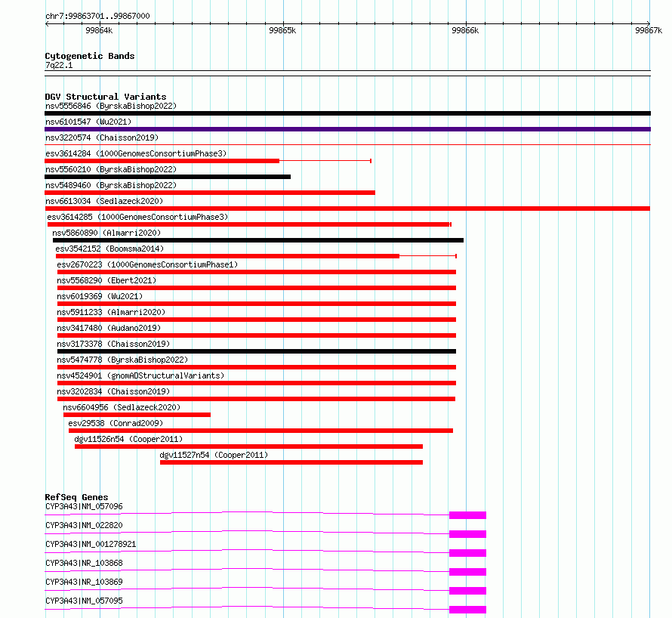Open the nsv3417480 (Audano2019) label
The image size is (672, 618).
click(109, 328)
